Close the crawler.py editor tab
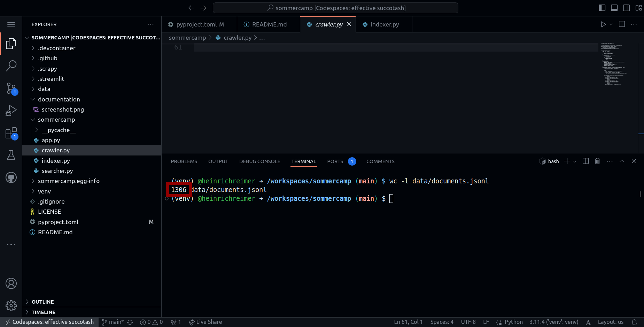The height and width of the screenshot is (327, 644). coord(349,24)
